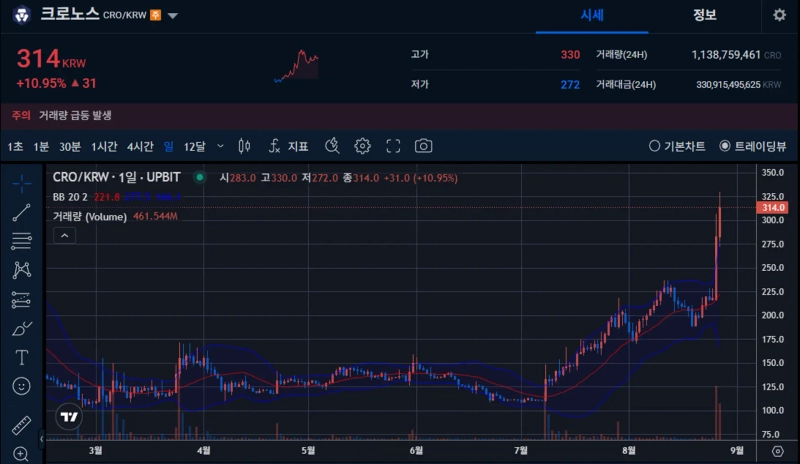Collapse the indicator legend arrow

point(63,235)
